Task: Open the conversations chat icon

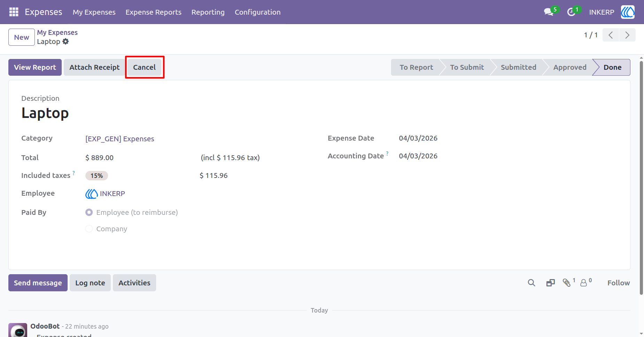Action: [549, 12]
